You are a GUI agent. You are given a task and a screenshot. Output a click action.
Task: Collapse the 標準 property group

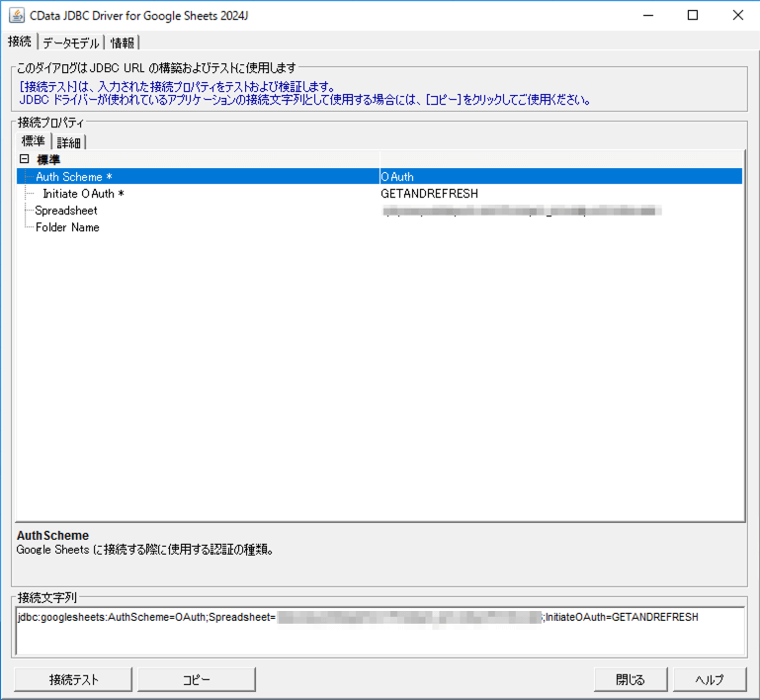click(25, 159)
